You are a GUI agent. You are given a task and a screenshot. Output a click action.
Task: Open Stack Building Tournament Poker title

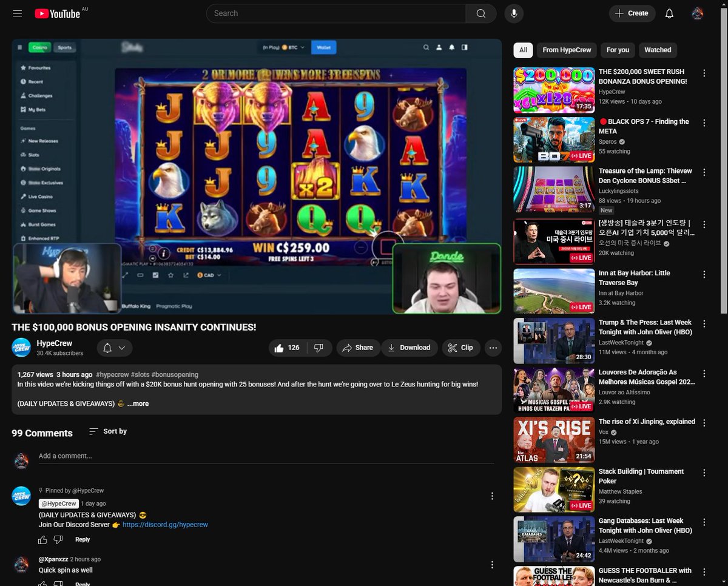[641, 476]
